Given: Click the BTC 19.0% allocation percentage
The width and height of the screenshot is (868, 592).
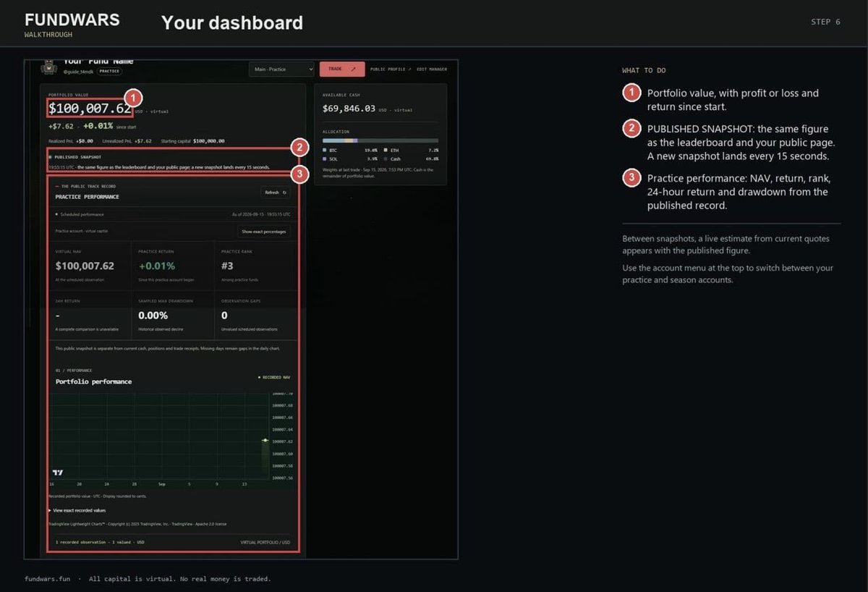Looking at the screenshot, I should click(x=370, y=150).
